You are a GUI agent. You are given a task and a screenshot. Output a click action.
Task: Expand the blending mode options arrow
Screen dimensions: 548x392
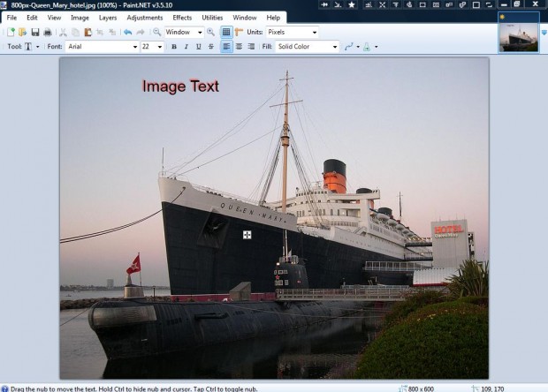pyautogui.click(x=376, y=47)
